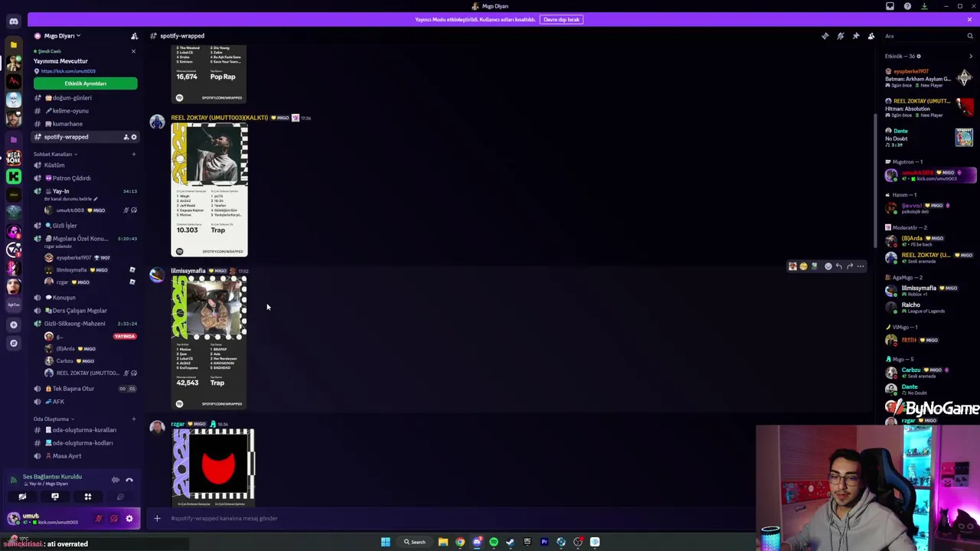Open Discord help question mark icon
Screen dimensions: 980x551
pos(907,6)
